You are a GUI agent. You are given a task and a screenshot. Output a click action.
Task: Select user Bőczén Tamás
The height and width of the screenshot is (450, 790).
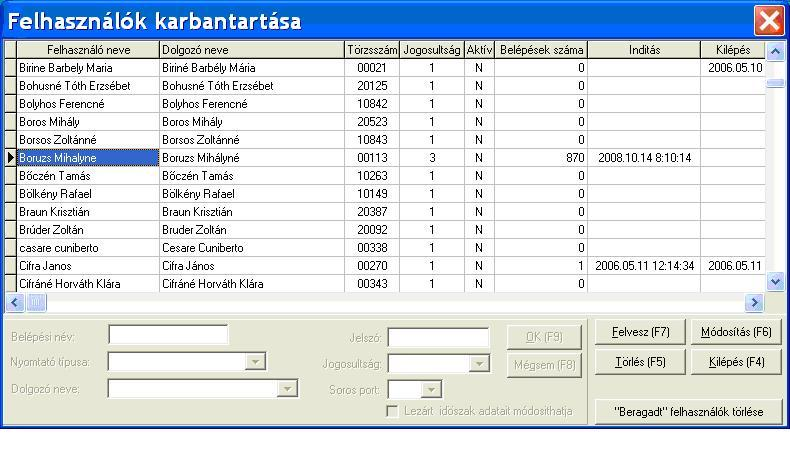[x=88, y=176]
